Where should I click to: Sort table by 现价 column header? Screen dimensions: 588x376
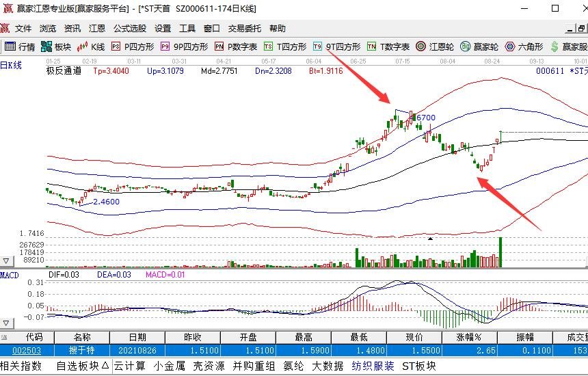point(414,338)
